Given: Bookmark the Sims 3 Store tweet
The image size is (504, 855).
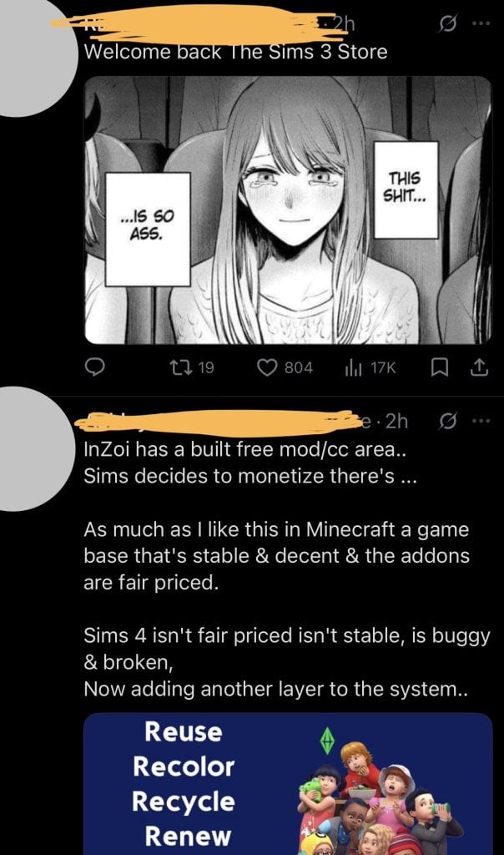Looking at the screenshot, I should pyautogui.click(x=439, y=368).
